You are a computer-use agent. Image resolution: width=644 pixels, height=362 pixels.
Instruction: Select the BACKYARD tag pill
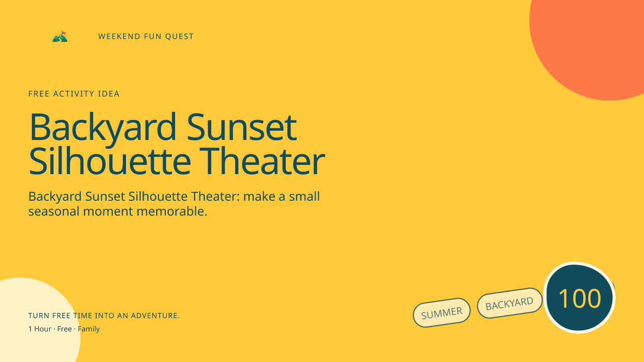[510, 303]
